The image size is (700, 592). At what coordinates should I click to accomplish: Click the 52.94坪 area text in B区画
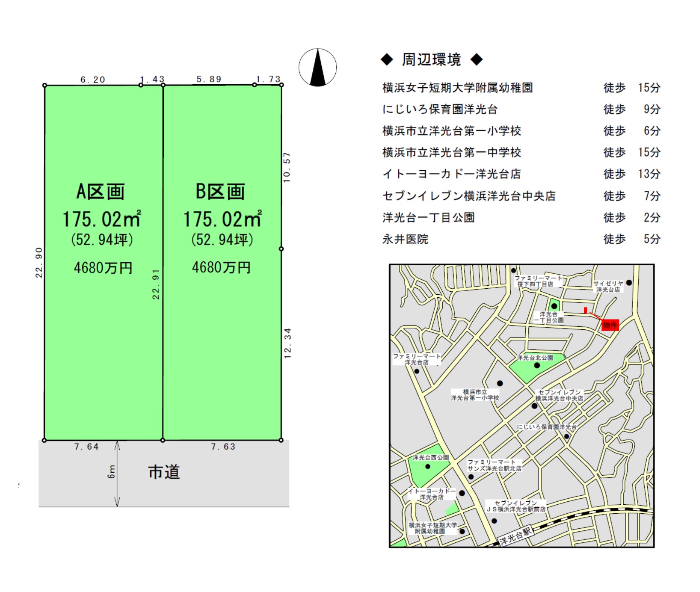pyautogui.click(x=222, y=240)
